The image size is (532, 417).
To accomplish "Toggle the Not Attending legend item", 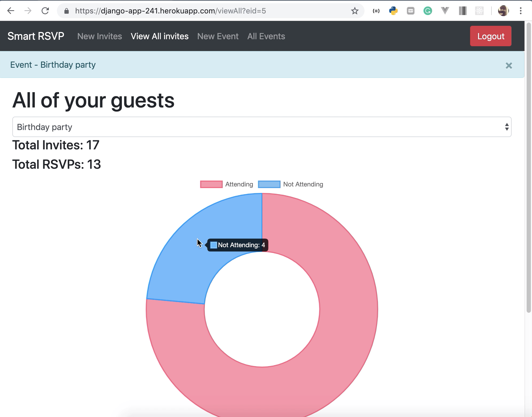I will (291, 184).
